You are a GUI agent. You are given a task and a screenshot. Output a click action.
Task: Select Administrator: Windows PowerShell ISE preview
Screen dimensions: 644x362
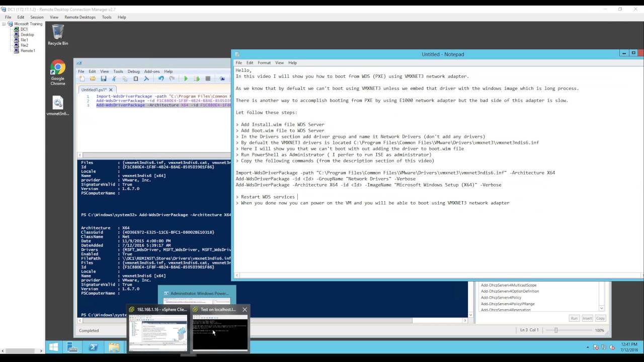(x=197, y=294)
